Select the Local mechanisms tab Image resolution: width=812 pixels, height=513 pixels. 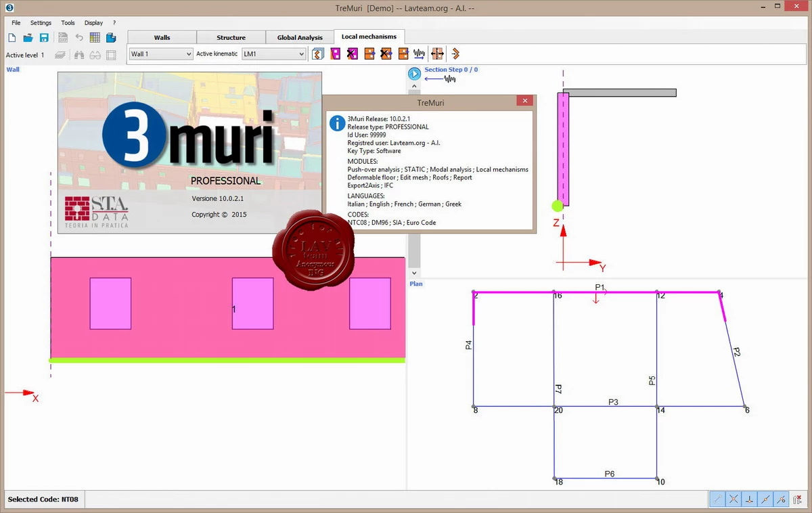point(369,37)
